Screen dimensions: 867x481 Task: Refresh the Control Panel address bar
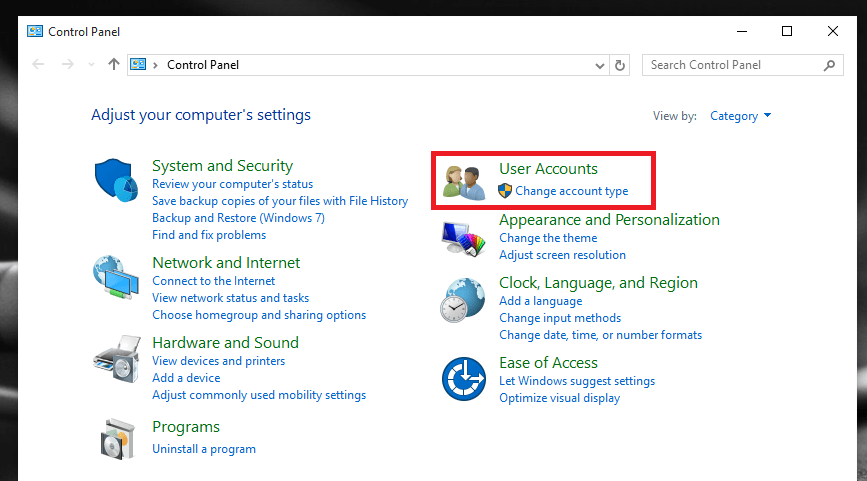620,65
